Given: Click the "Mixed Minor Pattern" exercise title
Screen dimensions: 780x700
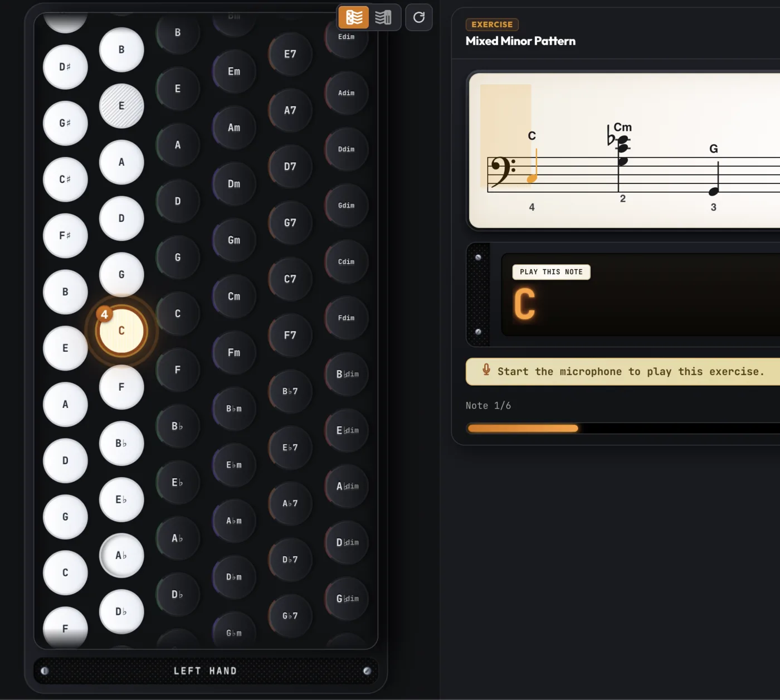Looking at the screenshot, I should (x=520, y=41).
